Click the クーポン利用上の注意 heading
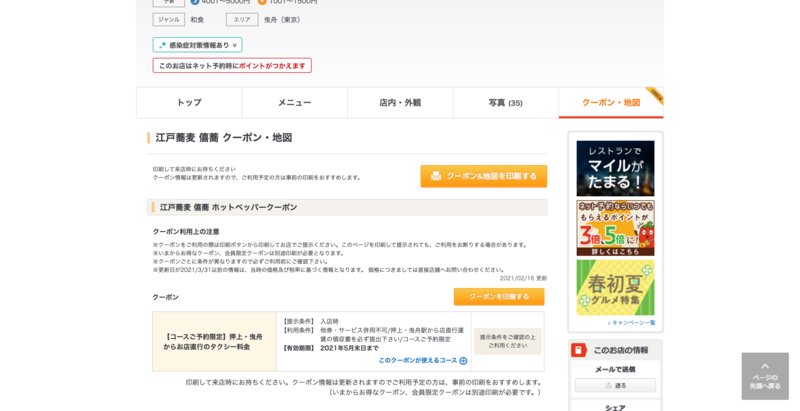This screenshot has width=800, height=411. 186,232
